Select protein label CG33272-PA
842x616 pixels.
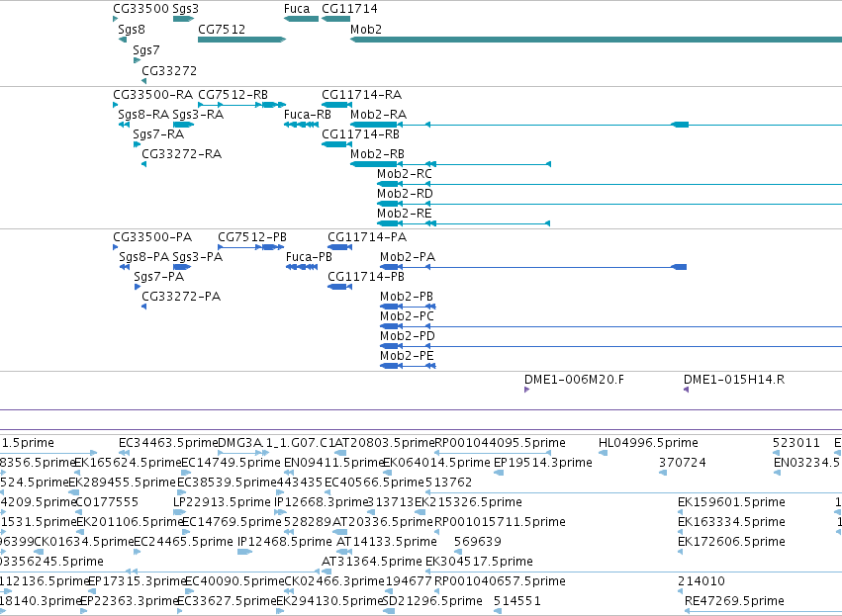pyautogui.click(x=181, y=297)
